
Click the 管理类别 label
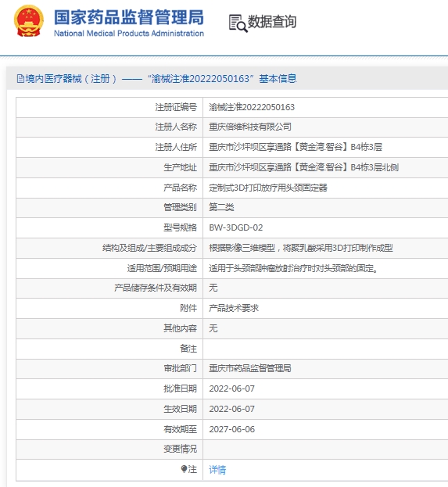pos(180,207)
